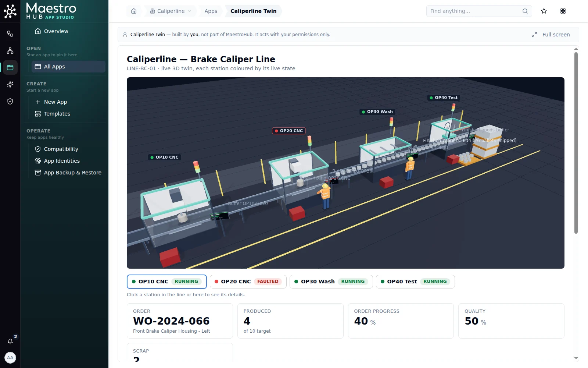Click the vertical scrollbar of the app panel

[x=576, y=143]
